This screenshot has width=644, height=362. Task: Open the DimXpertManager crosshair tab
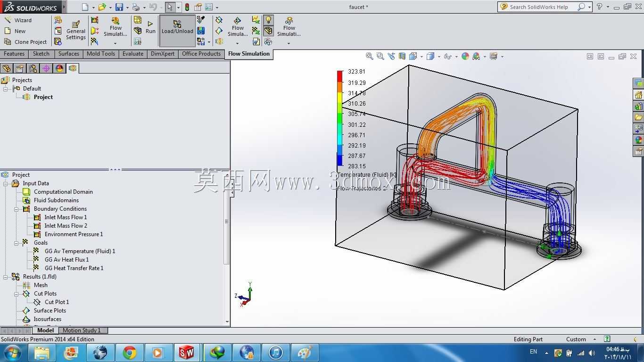click(x=46, y=68)
